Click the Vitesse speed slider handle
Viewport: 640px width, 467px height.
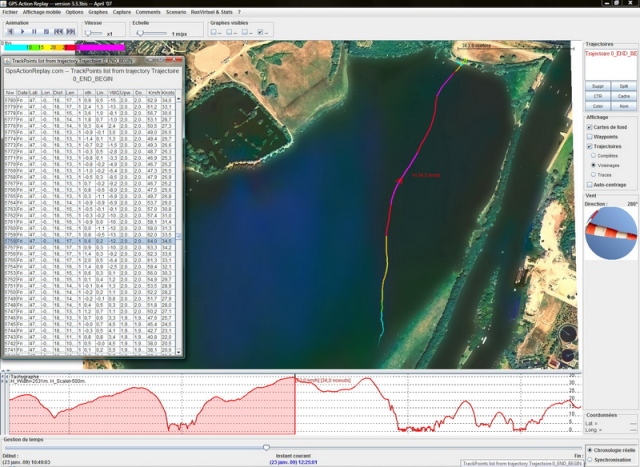(x=88, y=33)
